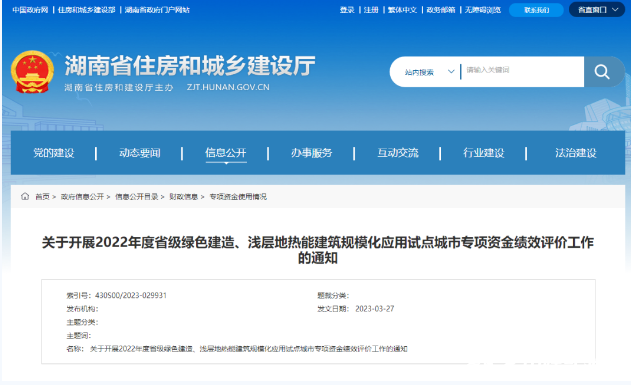Click the 主题词 label

[x=79, y=336]
